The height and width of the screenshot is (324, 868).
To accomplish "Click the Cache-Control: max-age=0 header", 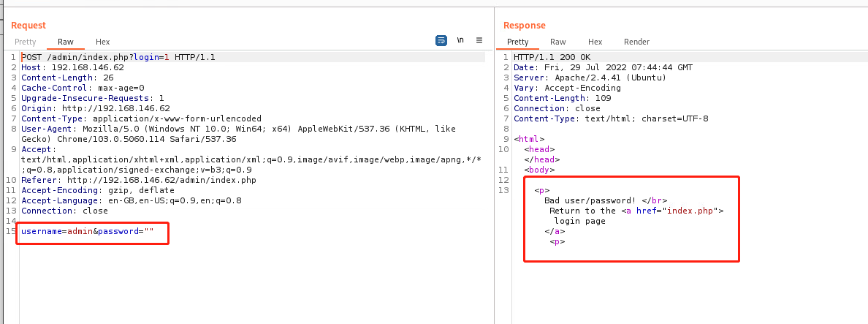I will 83,88.
